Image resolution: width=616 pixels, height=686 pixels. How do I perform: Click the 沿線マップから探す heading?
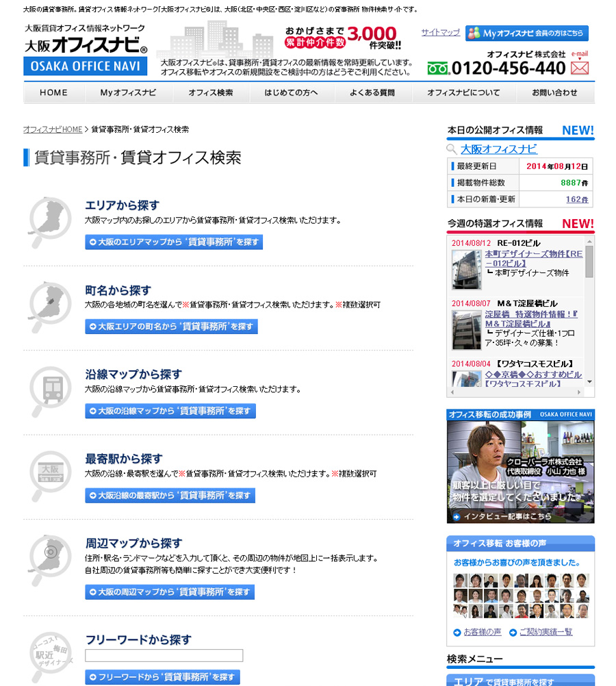pyautogui.click(x=133, y=374)
